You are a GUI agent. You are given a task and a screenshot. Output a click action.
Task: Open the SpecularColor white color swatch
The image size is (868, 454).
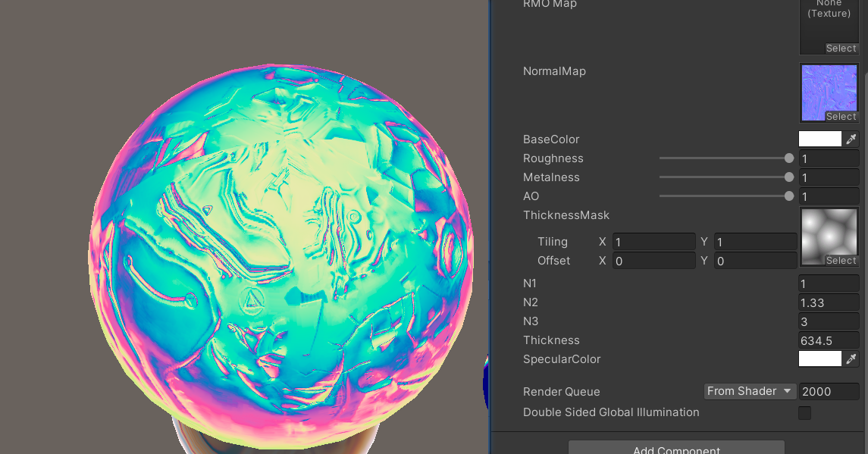pyautogui.click(x=820, y=359)
